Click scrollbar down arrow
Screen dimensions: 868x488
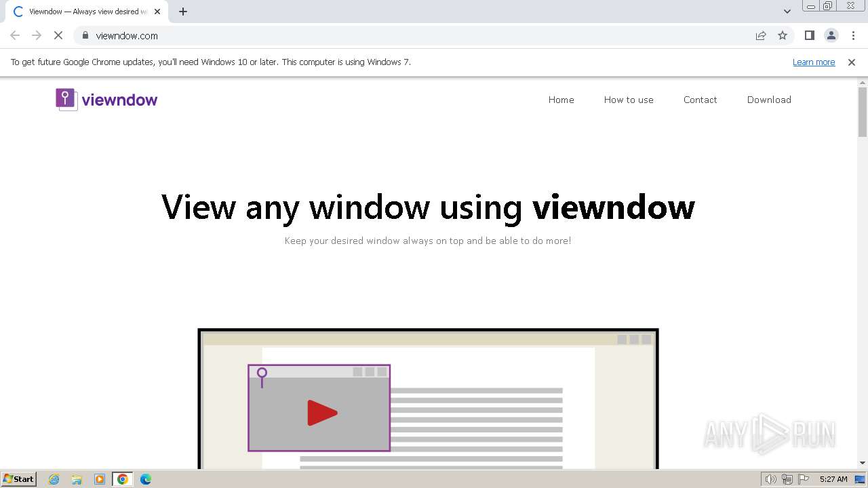click(863, 463)
